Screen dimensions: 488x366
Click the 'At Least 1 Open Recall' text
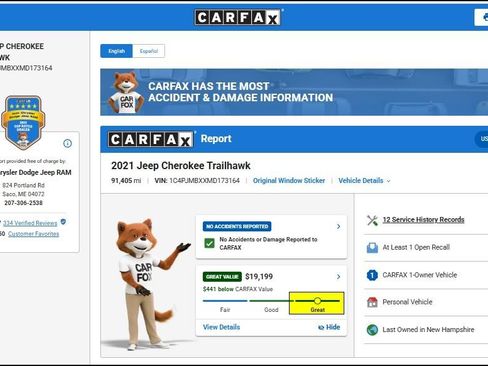(416, 247)
